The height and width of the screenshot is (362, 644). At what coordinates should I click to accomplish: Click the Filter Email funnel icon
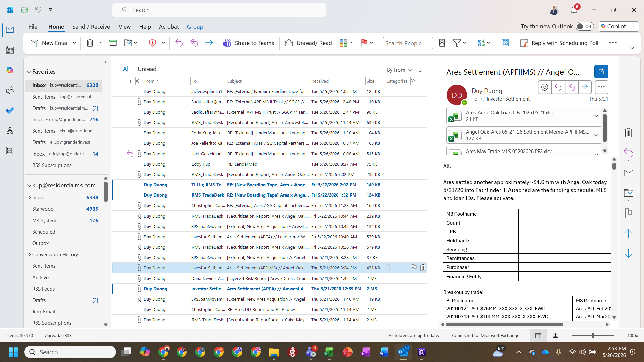457,43
